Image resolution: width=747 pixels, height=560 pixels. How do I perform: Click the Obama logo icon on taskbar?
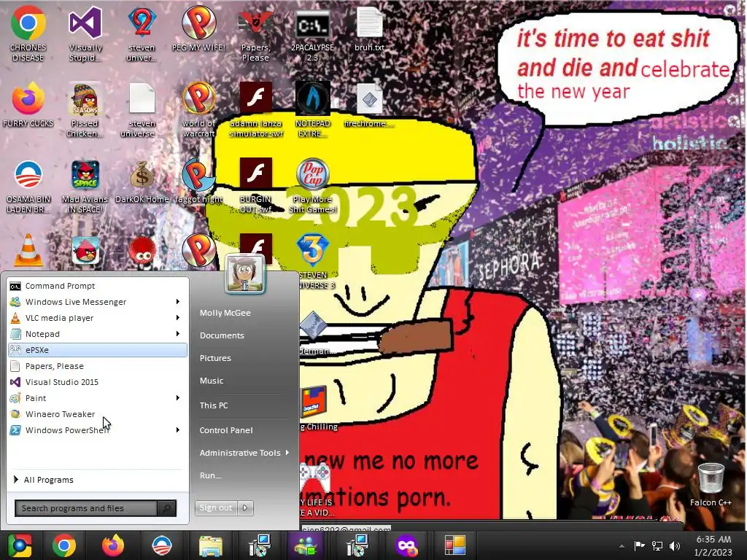(161, 545)
